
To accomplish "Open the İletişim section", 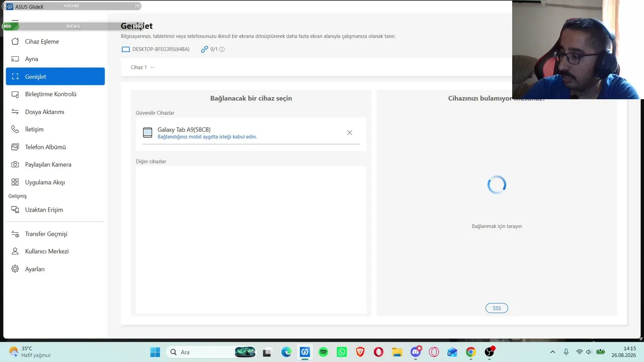I will 55,129.
